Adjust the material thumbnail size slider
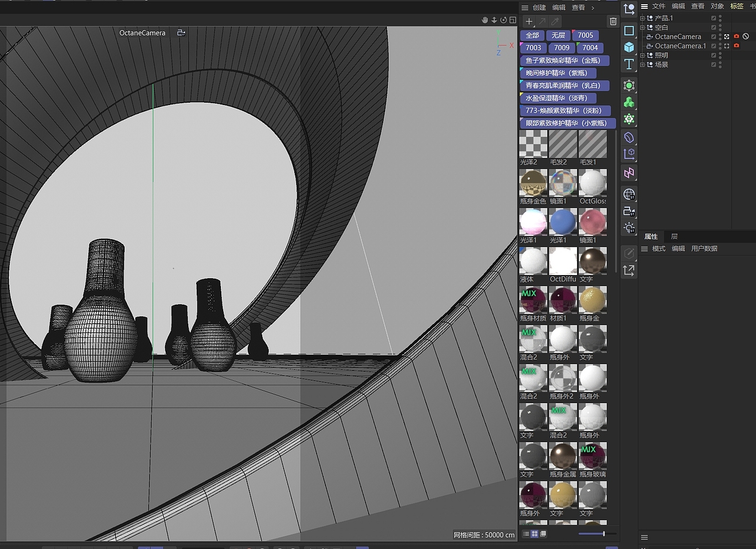The width and height of the screenshot is (756, 549). tap(597, 534)
